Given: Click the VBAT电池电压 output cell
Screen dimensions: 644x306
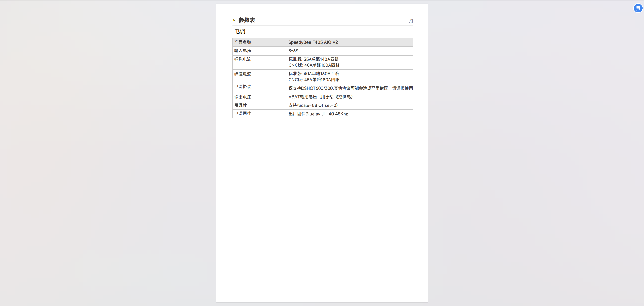Looking at the screenshot, I should (x=320, y=97).
